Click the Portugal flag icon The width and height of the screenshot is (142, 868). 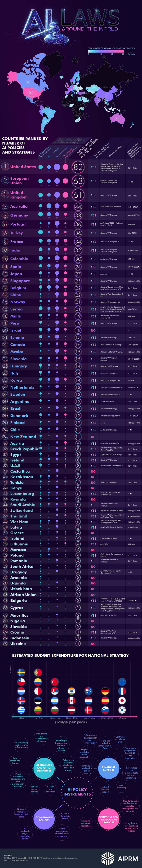tap(38, 672)
